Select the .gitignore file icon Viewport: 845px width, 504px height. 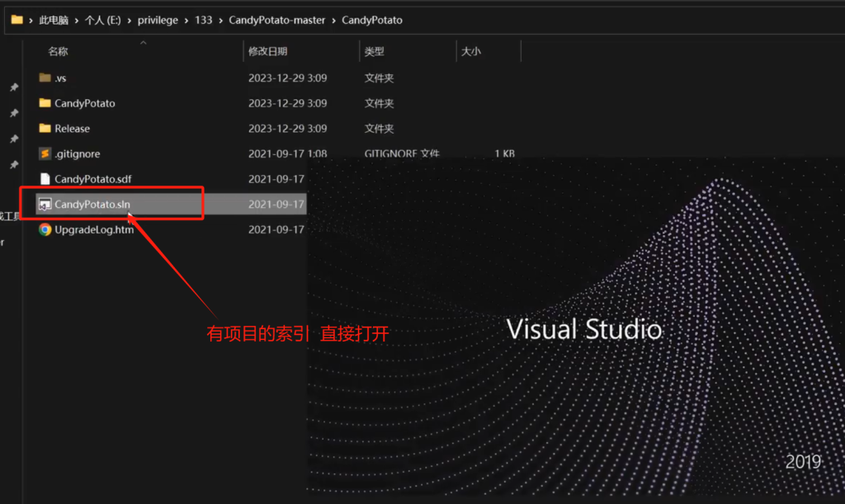pyautogui.click(x=45, y=153)
